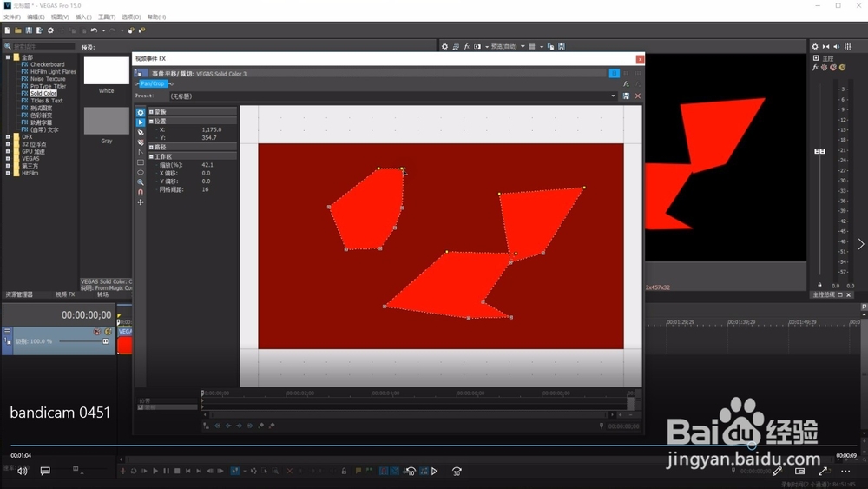Screen dimensions: 868x489
Task: Open mixer properties gear in the master panel
Action: click(815, 47)
